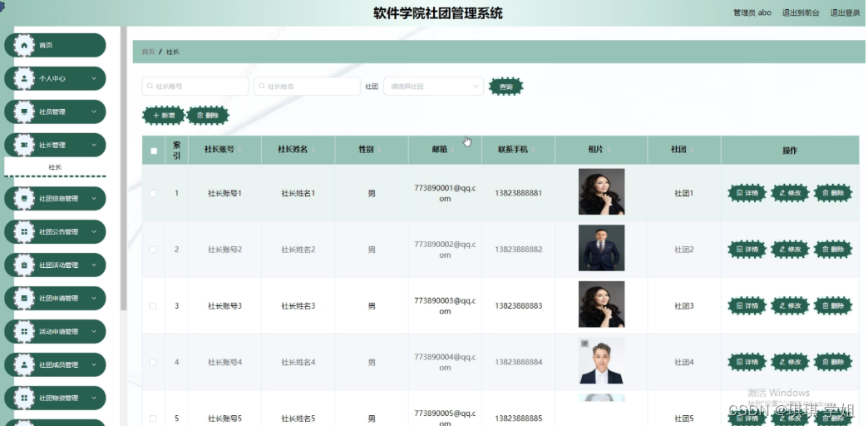The image size is (868, 426).
Task: Click 管理员 abo account label
Action: tap(752, 12)
